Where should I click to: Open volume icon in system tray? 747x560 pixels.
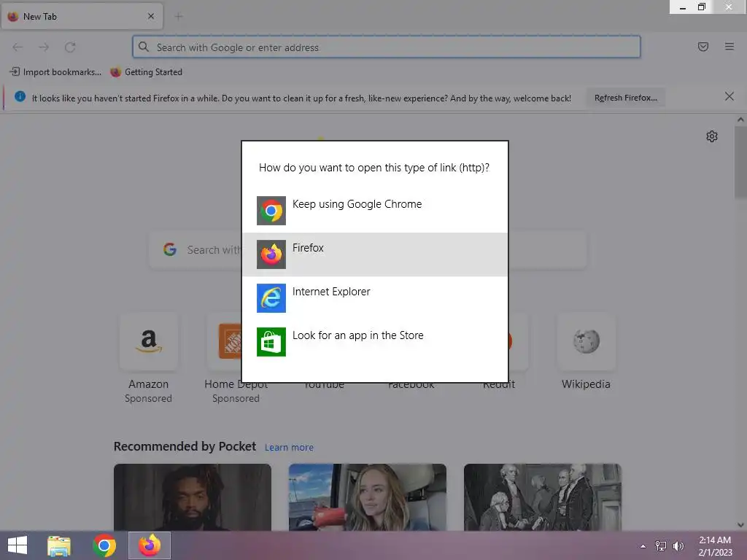click(x=678, y=546)
